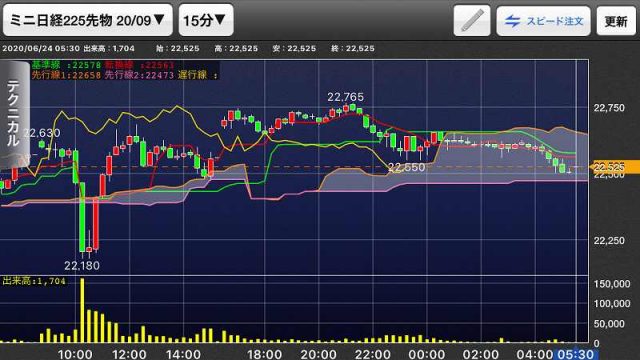The width and height of the screenshot is (640, 360).
Task: Click the blue arrows icon in スピード注文
Action: tap(512, 21)
